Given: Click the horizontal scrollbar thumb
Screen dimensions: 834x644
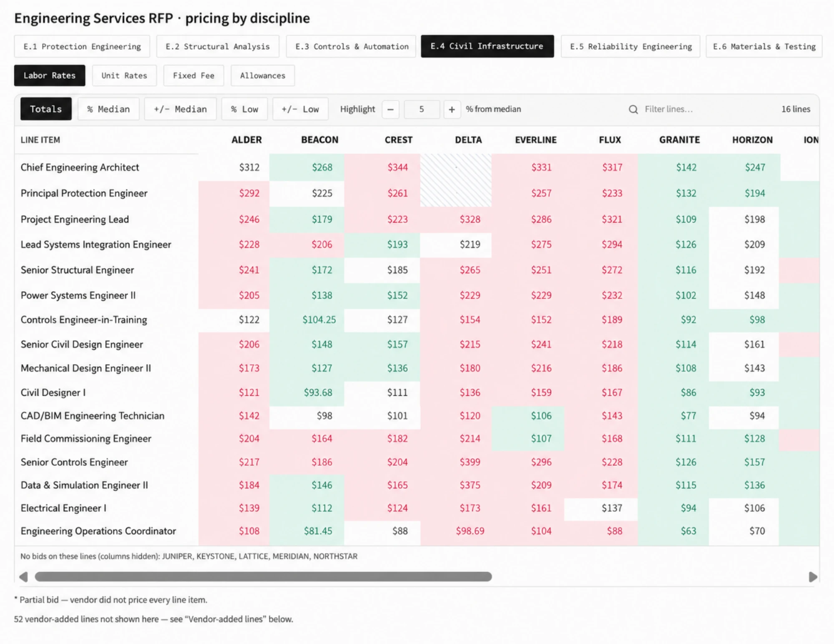Looking at the screenshot, I should click(x=263, y=577).
